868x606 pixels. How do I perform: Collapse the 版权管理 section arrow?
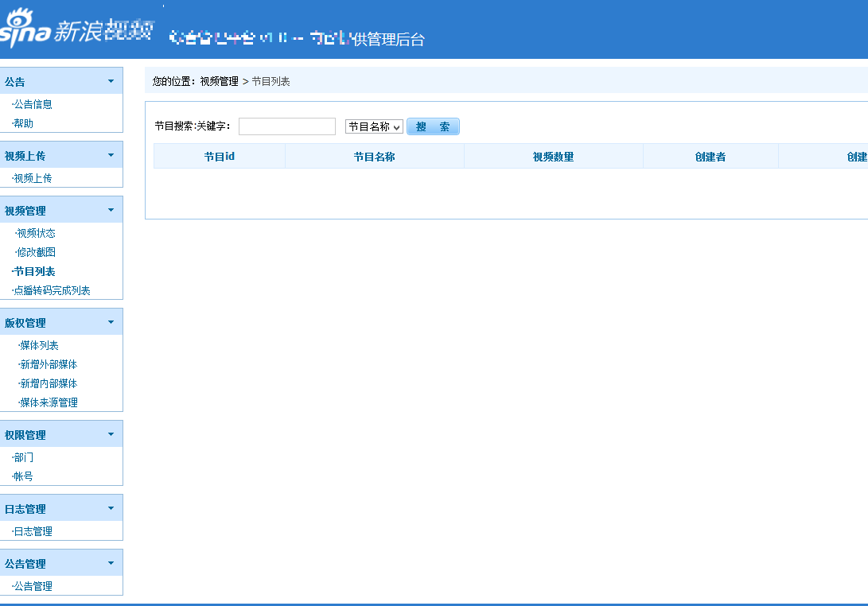pos(111,322)
